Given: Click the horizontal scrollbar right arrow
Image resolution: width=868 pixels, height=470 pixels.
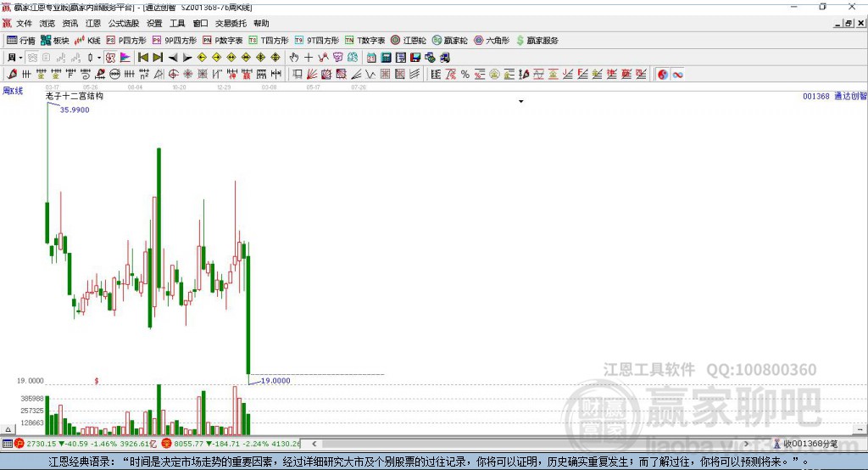Looking at the screenshot, I should tap(746, 444).
